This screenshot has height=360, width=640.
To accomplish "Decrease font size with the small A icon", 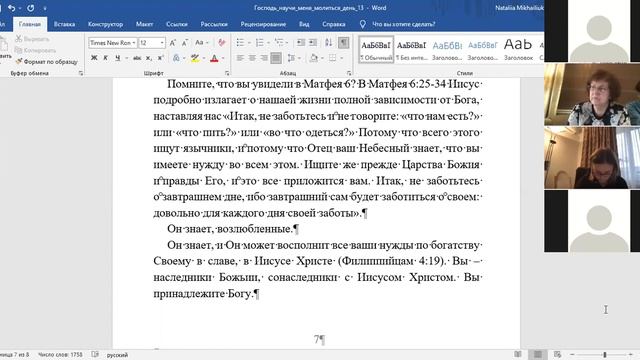I will (185, 43).
